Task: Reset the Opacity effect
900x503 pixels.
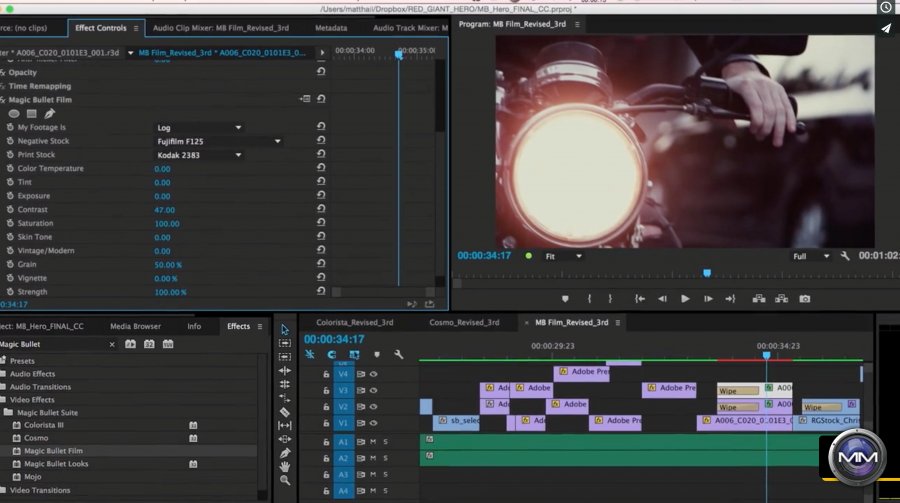Action: coord(321,72)
